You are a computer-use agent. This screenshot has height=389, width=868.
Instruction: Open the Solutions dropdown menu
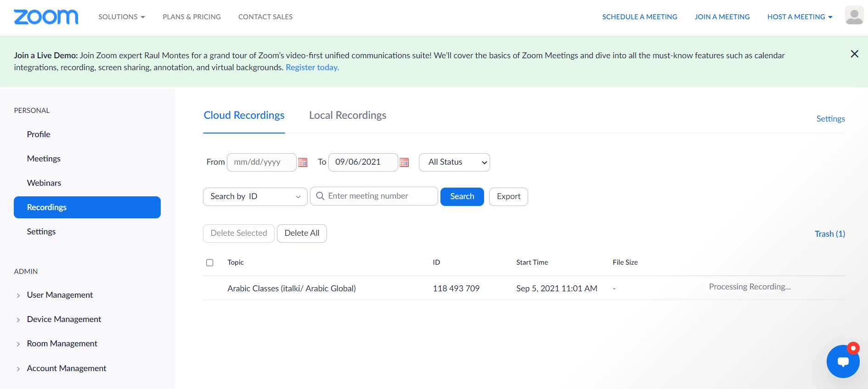click(122, 17)
